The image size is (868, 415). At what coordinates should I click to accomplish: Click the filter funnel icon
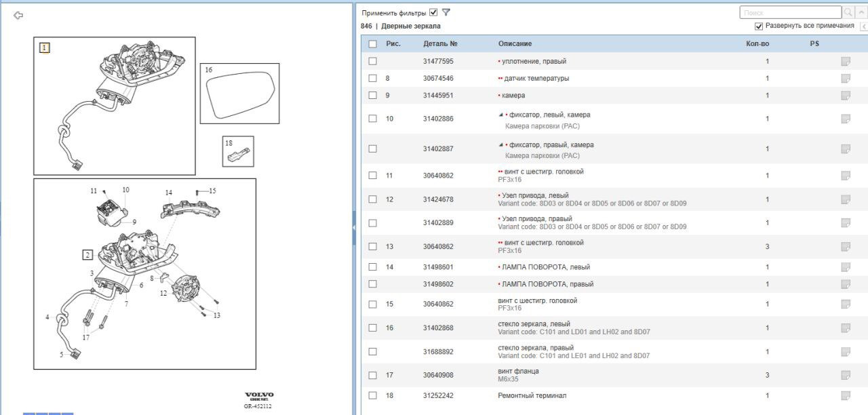point(446,12)
